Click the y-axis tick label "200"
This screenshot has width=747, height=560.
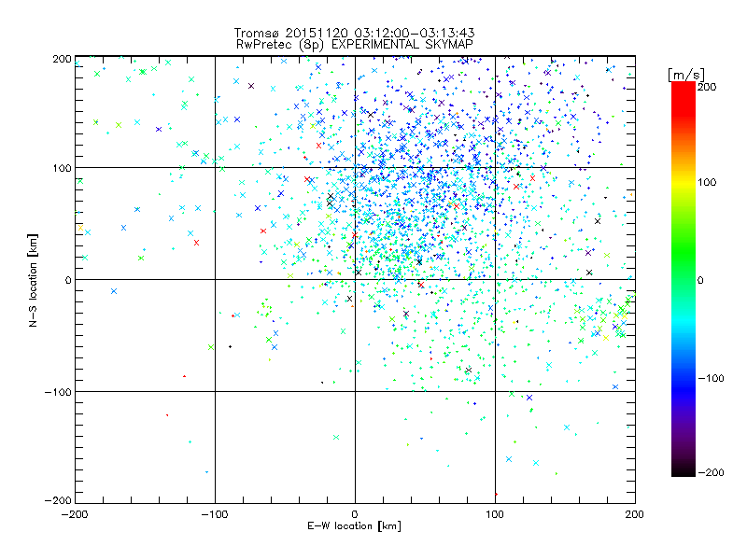(62, 59)
